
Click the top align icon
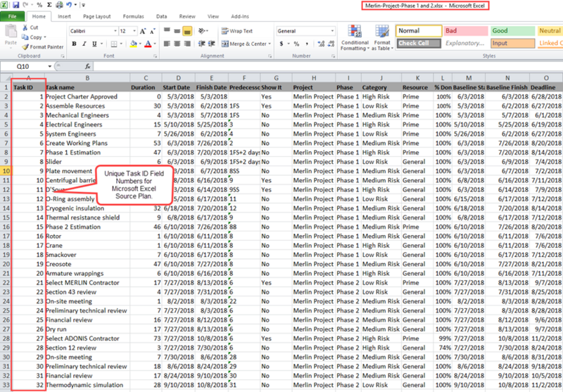[x=167, y=31]
